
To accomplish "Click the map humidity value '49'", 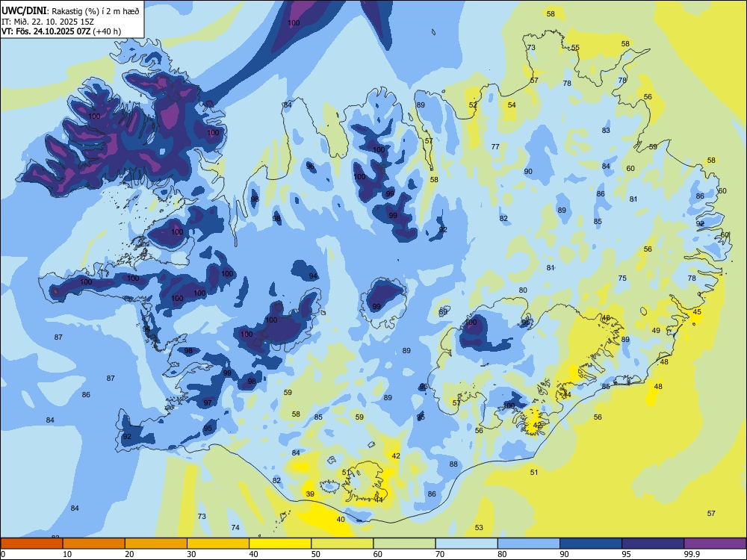I will coord(656,331).
